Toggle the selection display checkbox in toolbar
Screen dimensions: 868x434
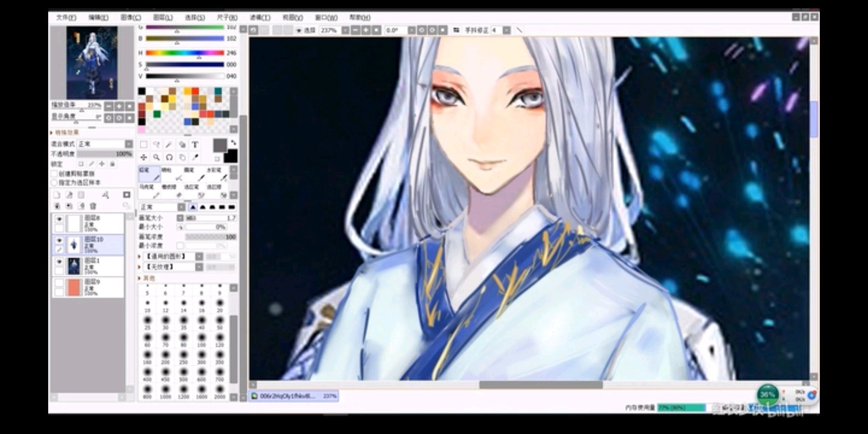point(299,30)
